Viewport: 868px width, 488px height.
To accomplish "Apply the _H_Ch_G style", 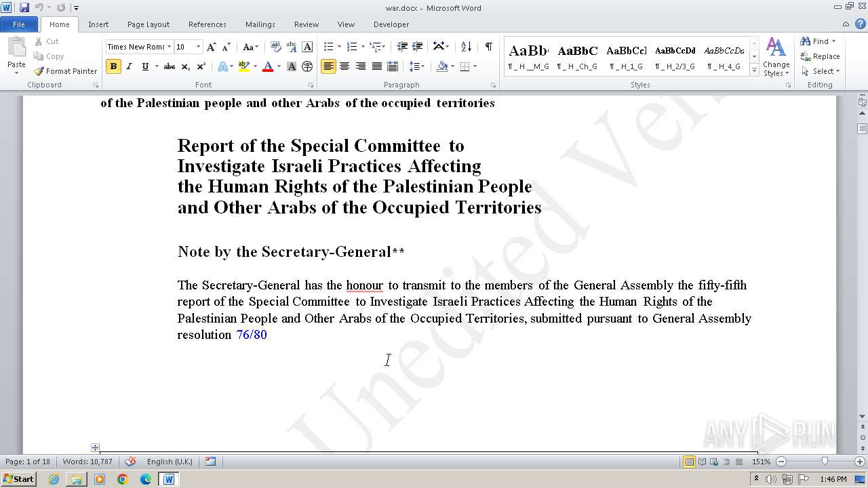I will (578, 57).
